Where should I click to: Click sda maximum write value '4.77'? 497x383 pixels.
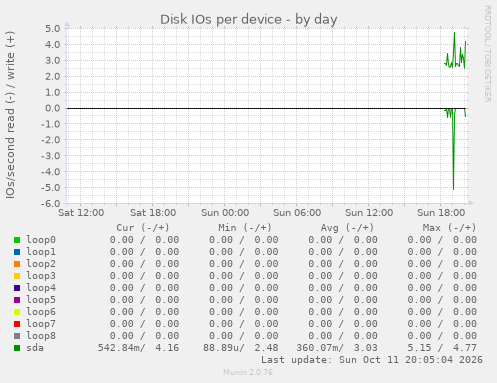(465, 348)
